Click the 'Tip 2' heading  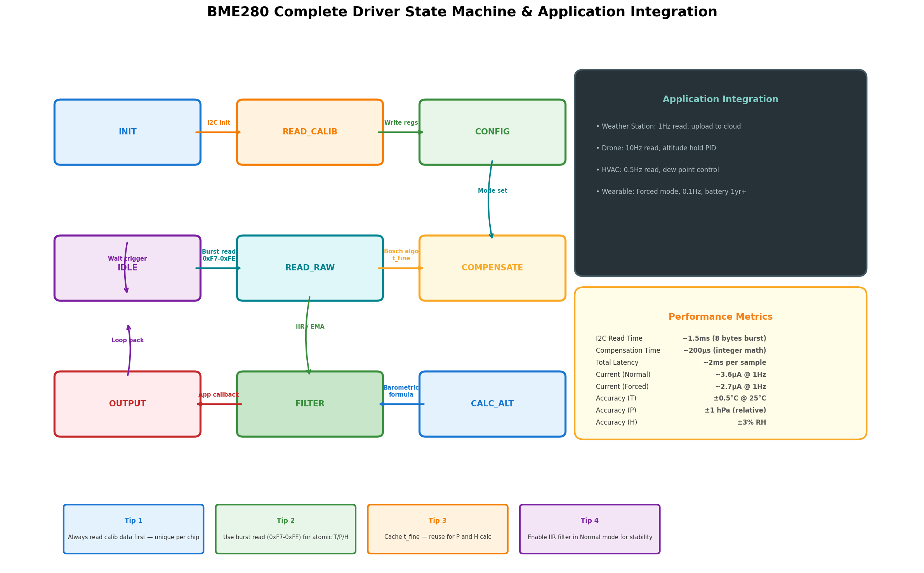[x=285, y=521]
